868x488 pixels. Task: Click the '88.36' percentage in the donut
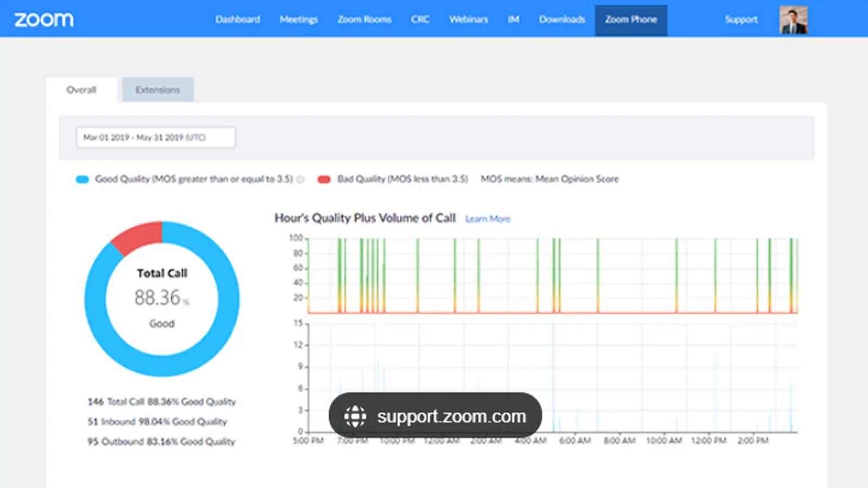coord(157,298)
